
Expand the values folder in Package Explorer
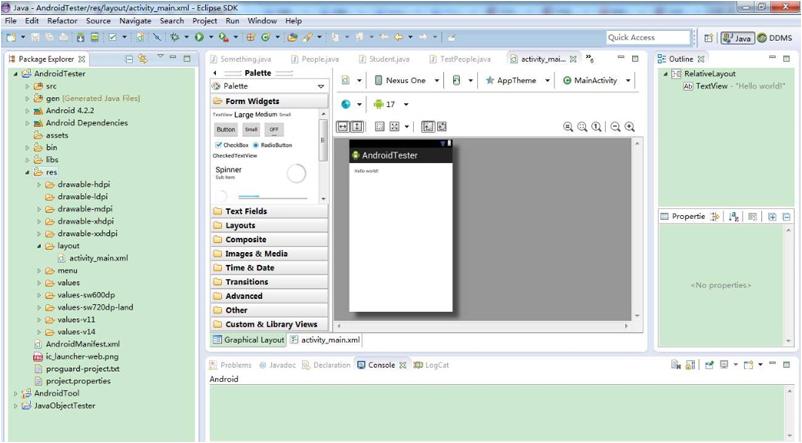40,283
